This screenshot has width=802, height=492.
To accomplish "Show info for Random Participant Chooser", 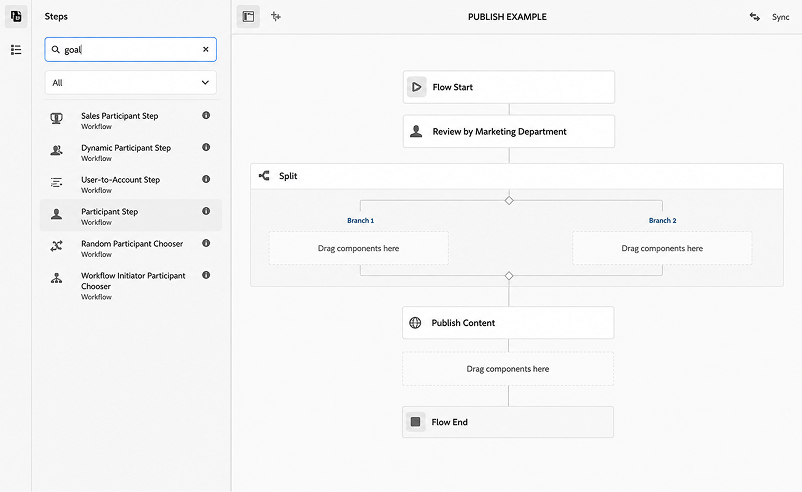I will pyautogui.click(x=206, y=243).
